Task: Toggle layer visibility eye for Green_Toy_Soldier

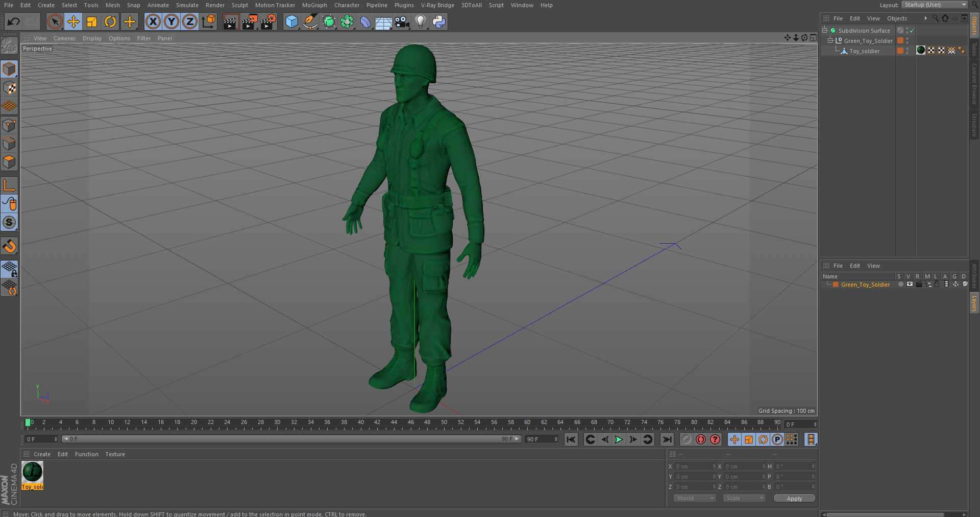Action: [x=910, y=284]
